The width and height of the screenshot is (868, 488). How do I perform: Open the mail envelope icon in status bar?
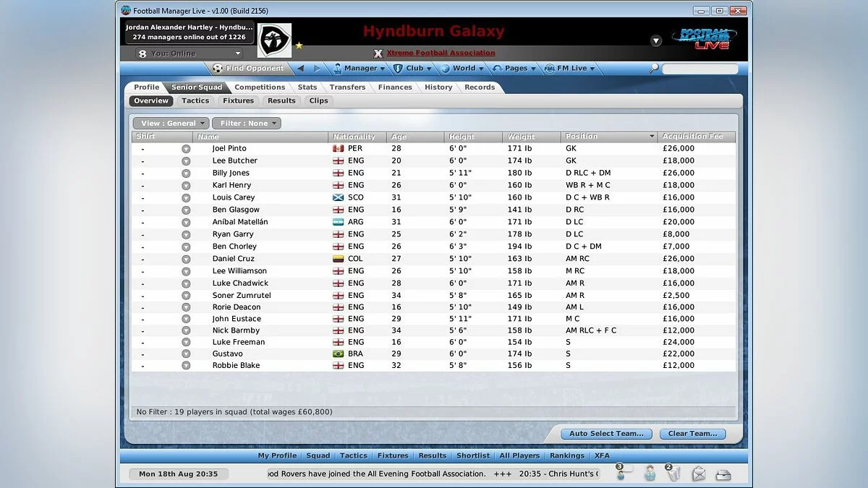[x=699, y=474]
